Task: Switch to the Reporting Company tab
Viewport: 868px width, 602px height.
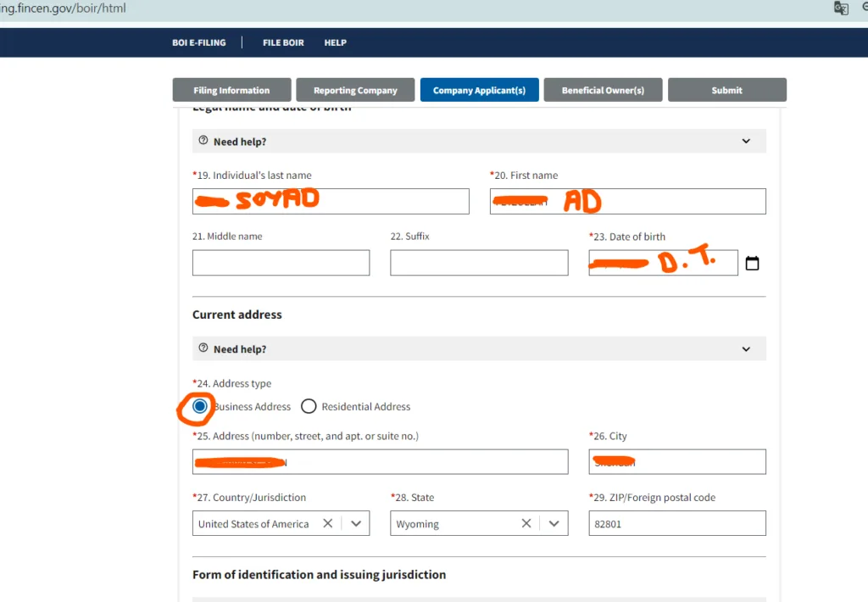Action: (x=355, y=91)
